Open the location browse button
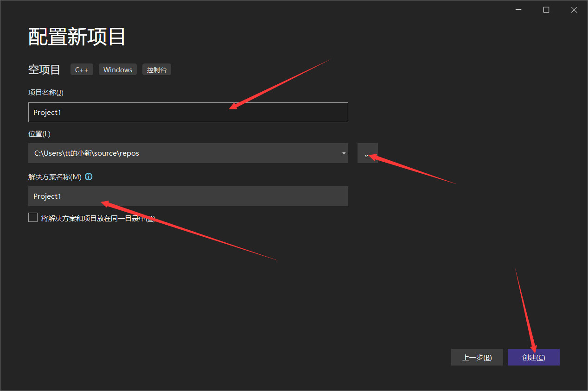The width and height of the screenshot is (588, 391). (x=368, y=153)
